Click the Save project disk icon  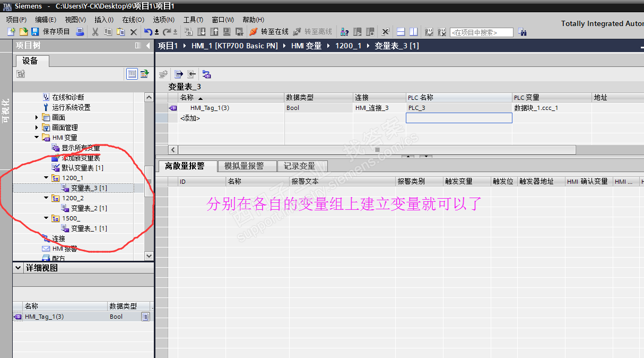35,32
